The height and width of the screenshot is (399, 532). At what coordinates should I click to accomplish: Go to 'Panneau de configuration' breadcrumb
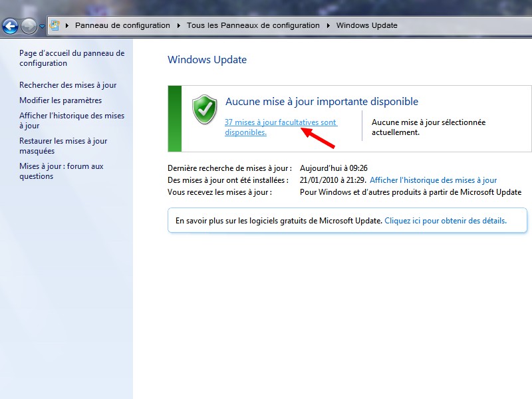(x=122, y=25)
